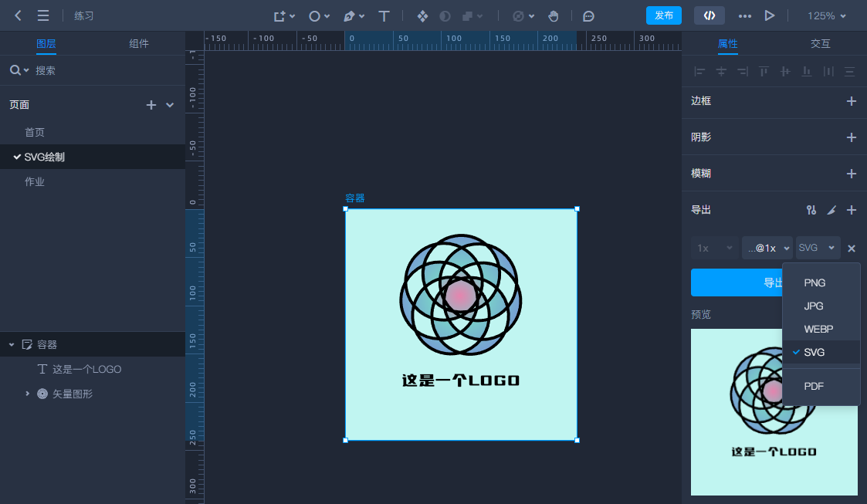Viewport: 867px width, 504px height.
Task: Open the 125% zoom level dropdown
Action: click(x=826, y=15)
